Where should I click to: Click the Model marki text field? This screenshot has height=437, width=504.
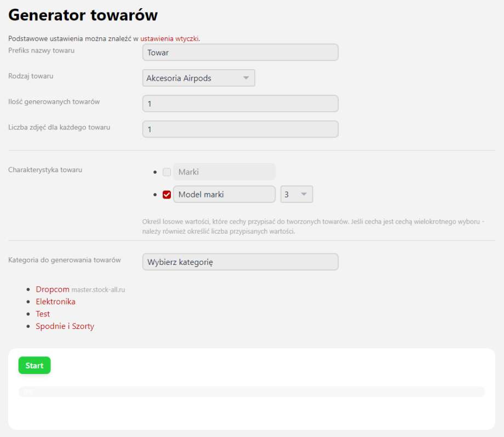[224, 195]
